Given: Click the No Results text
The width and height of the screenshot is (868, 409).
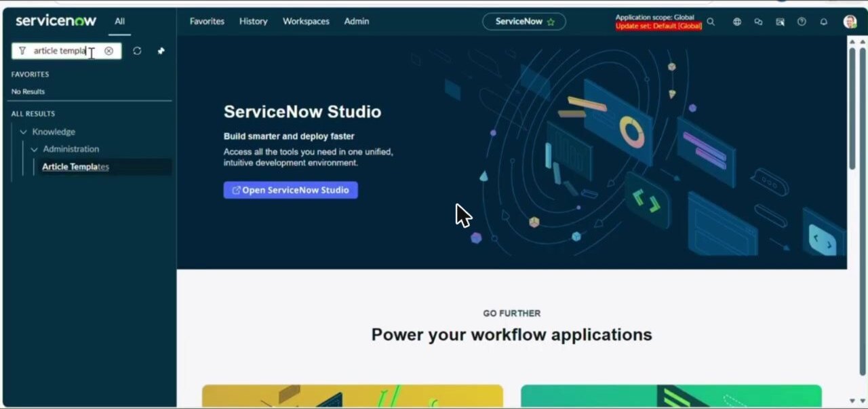Looking at the screenshot, I should 28,92.
